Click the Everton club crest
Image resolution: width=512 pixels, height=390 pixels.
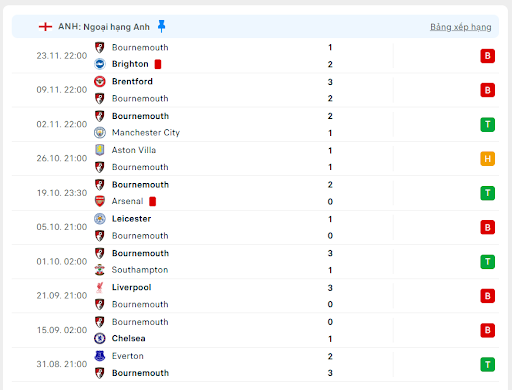tap(100, 356)
